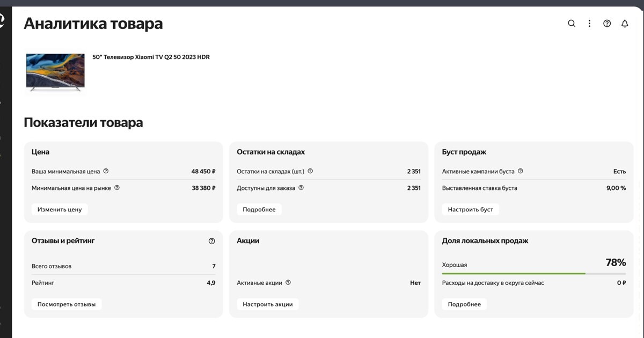Open Посмотреть отзывы
Screen dimensions: 644x338
pos(67,304)
